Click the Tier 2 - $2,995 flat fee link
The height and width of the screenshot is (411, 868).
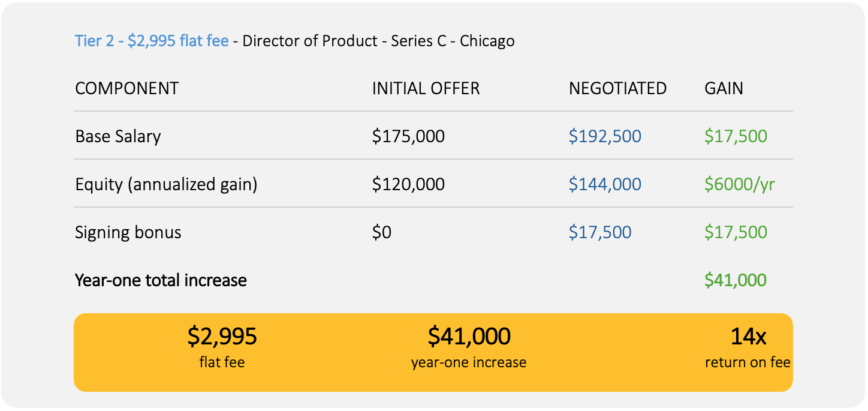pyautogui.click(x=152, y=41)
